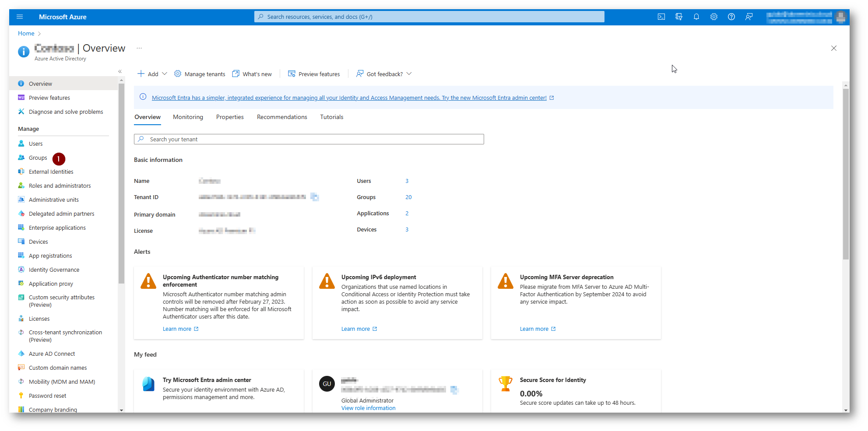The image size is (868, 431).
Task: Click the account avatar picture
Action: point(840,17)
